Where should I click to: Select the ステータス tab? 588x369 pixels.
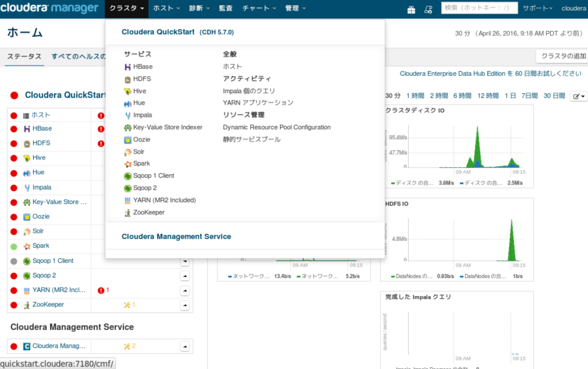click(24, 57)
